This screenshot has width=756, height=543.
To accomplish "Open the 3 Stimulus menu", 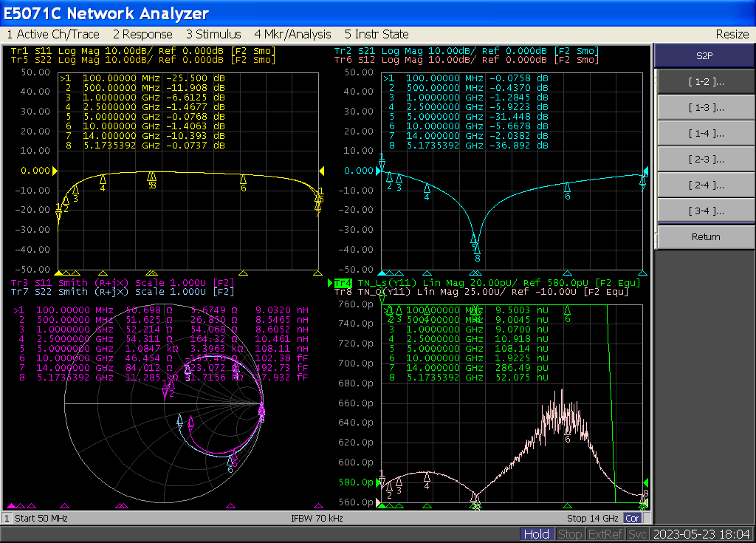I will [x=213, y=34].
